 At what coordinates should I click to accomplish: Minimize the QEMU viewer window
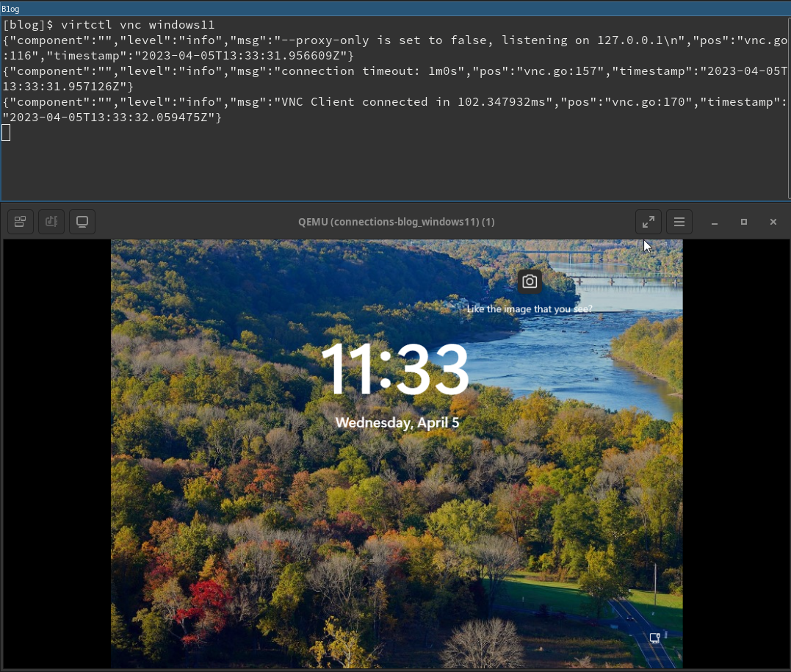(x=715, y=222)
